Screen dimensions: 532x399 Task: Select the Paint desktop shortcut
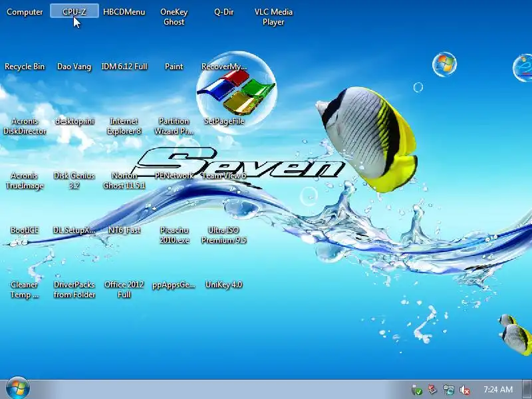(174, 66)
